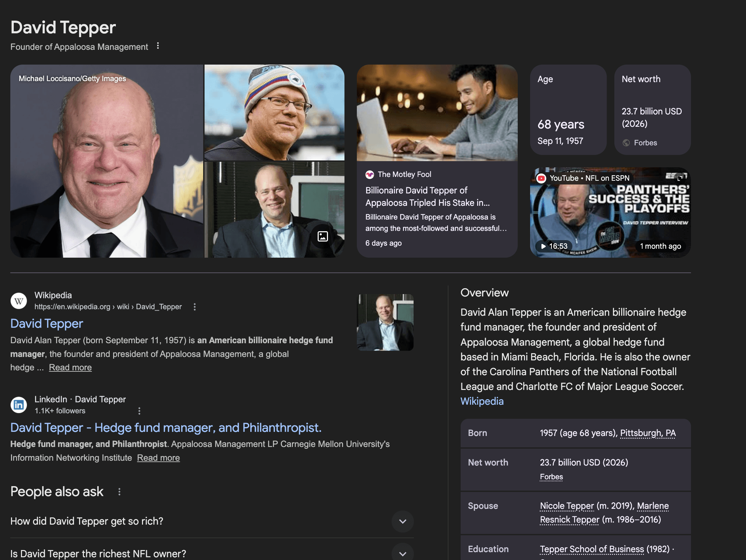The height and width of the screenshot is (560, 746).
Task: Click the Tepper School of Business link
Action: [592, 549]
